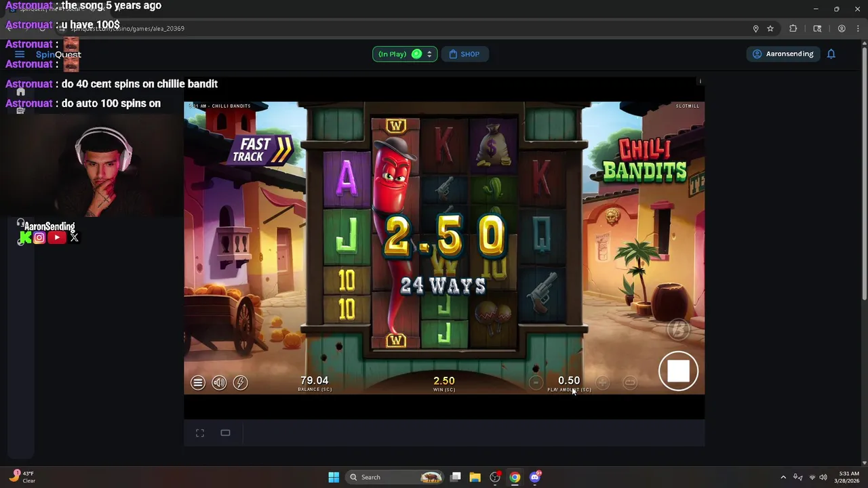The image size is (868, 488).
Task: Stop the auto spin with white square
Action: pyautogui.click(x=678, y=371)
